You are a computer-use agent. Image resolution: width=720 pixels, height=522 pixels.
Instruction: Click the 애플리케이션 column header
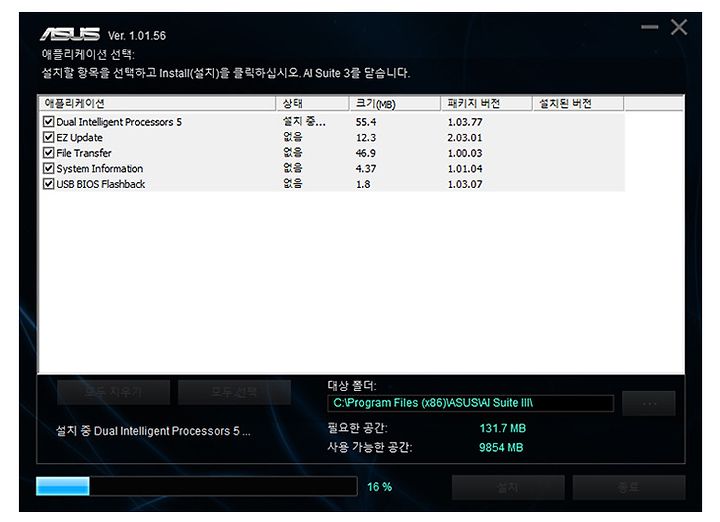click(x=157, y=103)
